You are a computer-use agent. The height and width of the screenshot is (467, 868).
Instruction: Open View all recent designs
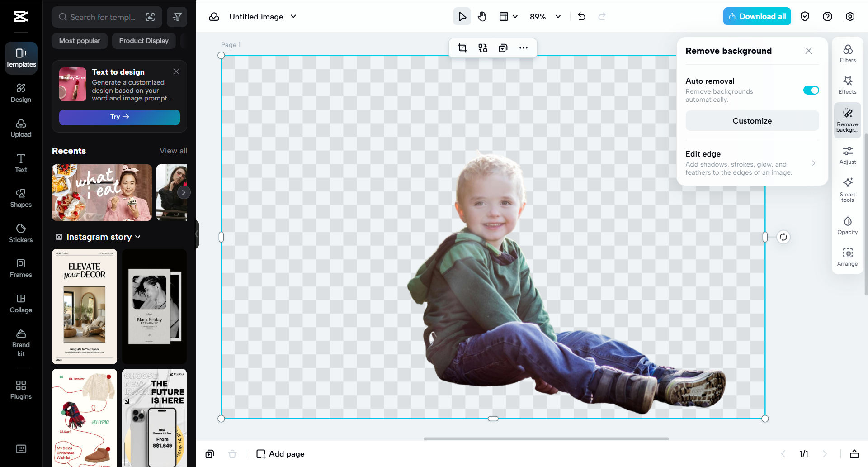click(x=173, y=151)
